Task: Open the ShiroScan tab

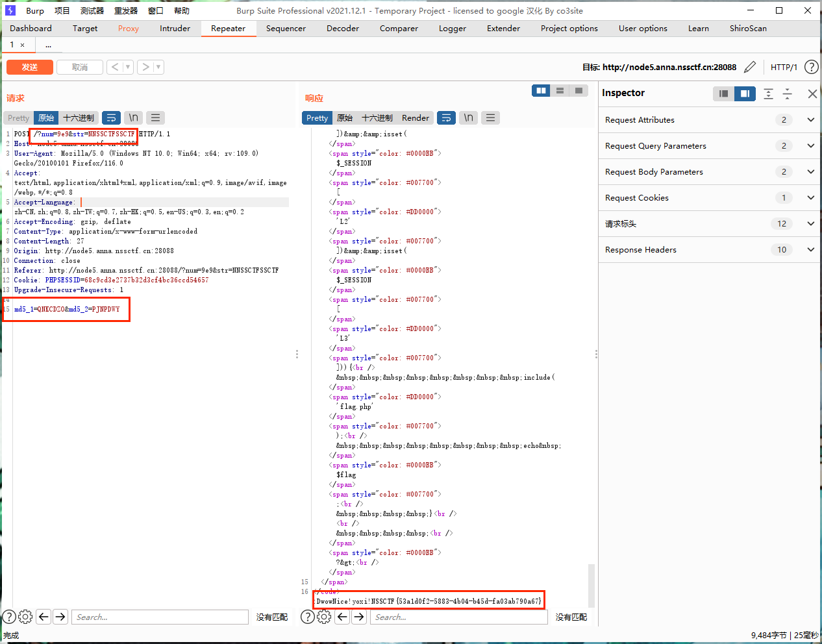Action: pyautogui.click(x=748, y=28)
